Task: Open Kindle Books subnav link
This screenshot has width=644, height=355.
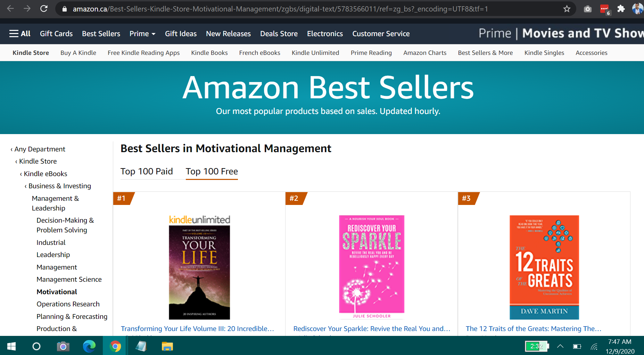Action: pyautogui.click(x=209, y=53)
